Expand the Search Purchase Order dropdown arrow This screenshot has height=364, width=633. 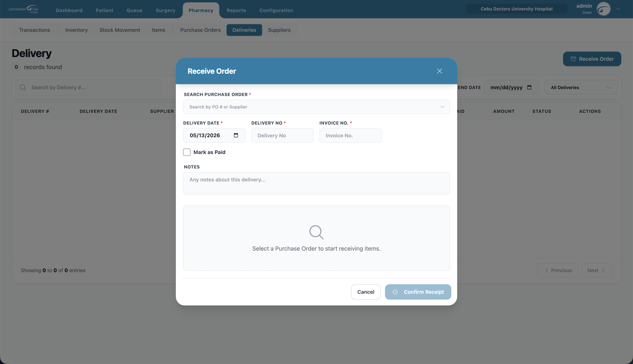pyautogui.click(x=442, y=107)
